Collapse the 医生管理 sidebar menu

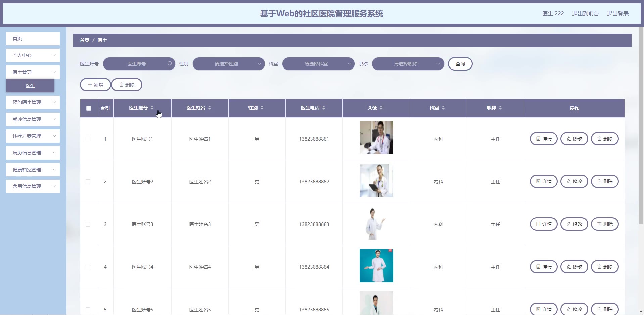tap(33, 72)
